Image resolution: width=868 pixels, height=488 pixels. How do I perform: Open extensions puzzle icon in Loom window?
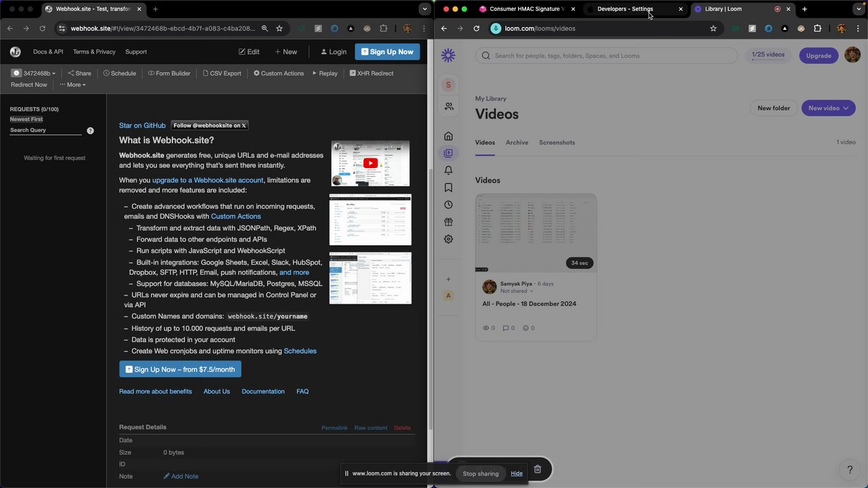(817, 28)
